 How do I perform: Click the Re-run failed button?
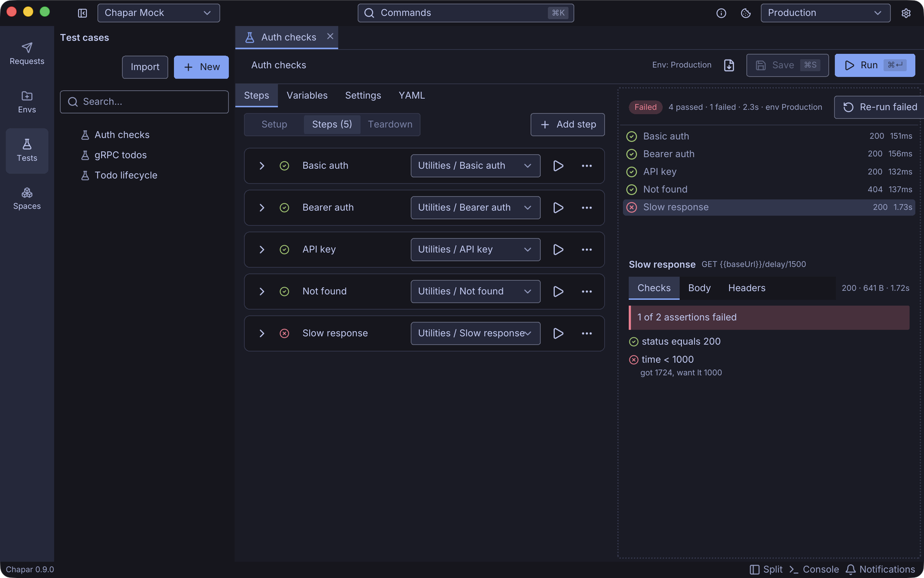(880, 107)
